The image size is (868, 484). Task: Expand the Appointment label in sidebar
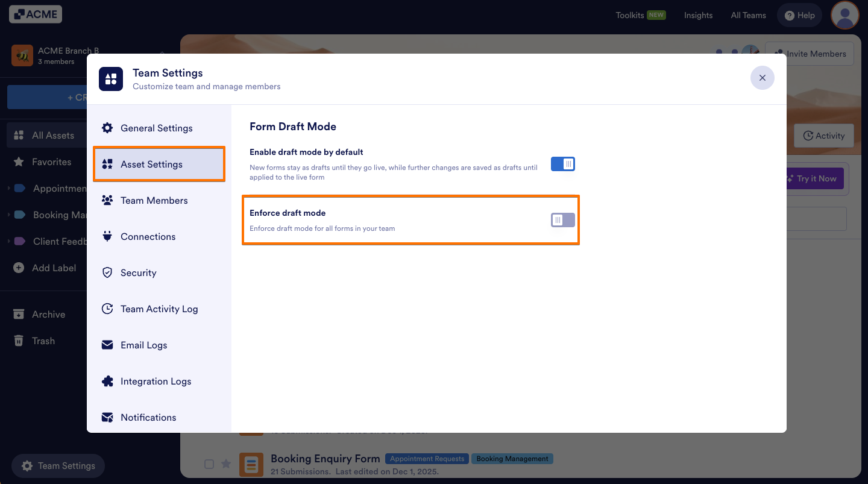pos(9,189)
